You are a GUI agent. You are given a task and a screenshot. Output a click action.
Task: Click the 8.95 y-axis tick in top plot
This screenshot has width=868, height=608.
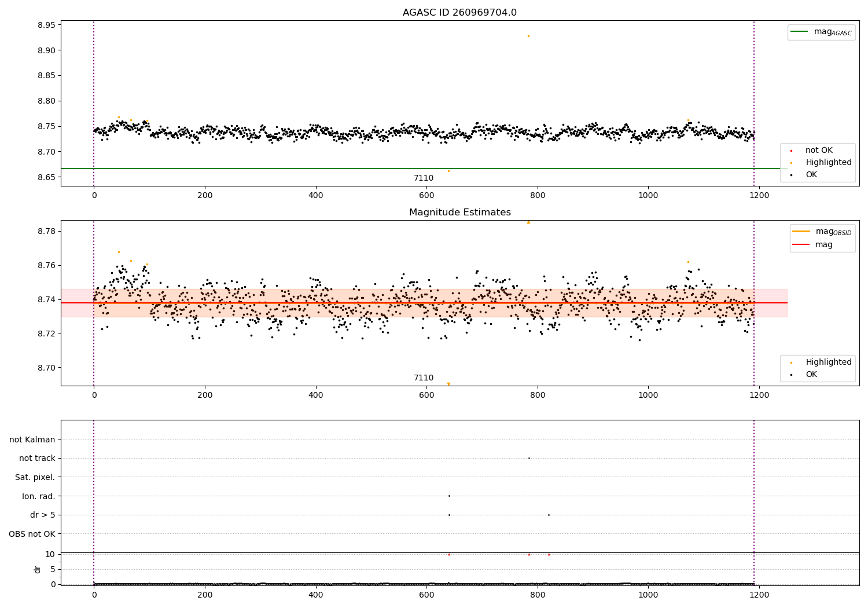pos(46,25)
